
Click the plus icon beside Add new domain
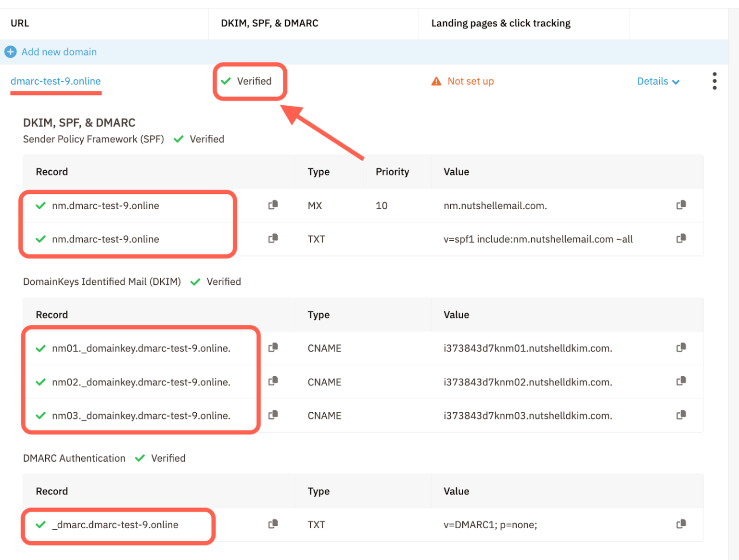tap(11, 51)
